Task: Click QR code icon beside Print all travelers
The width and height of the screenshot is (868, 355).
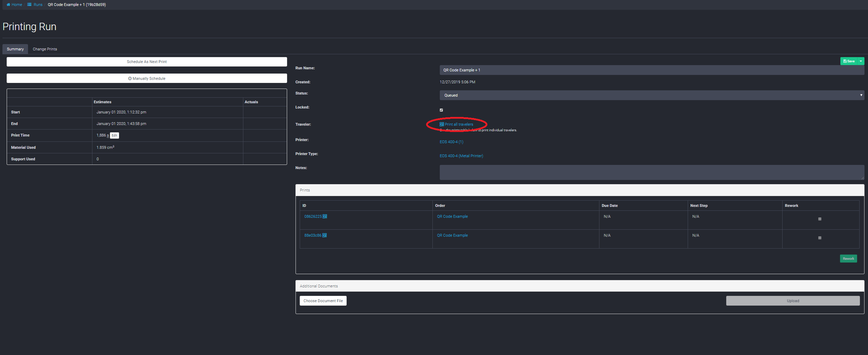Action: (442, 124)
